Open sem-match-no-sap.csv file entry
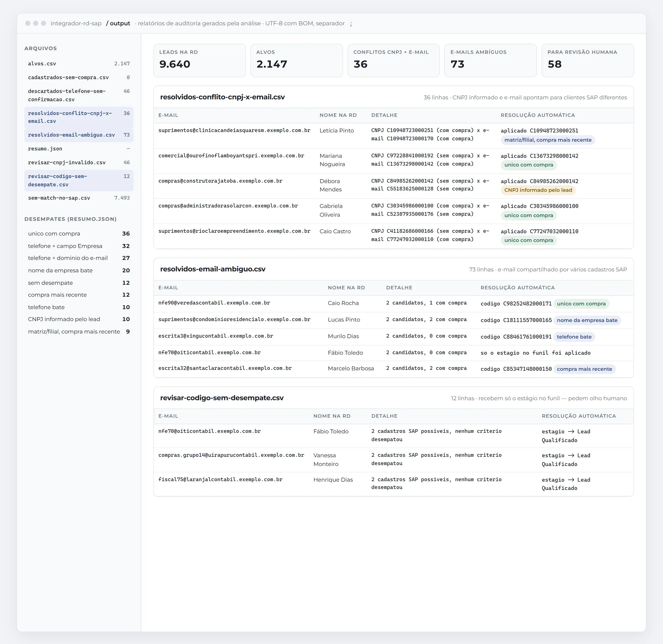 click(79, 198)
